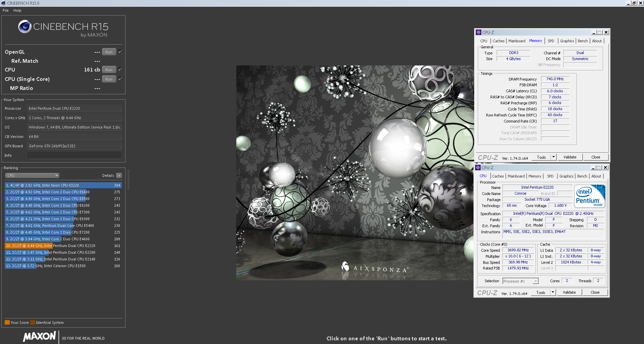Open Caches tab in lower CPU-Z window

point(498,176)
